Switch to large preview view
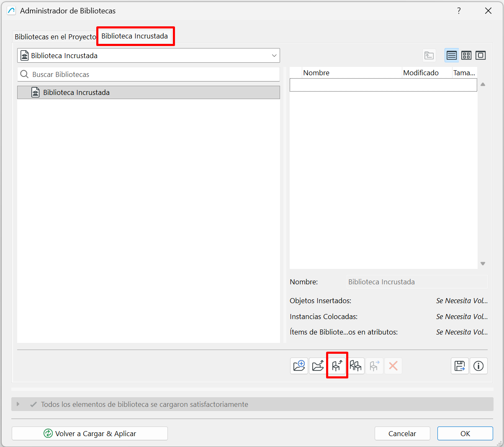This screenshot has width=504, height=447. 481,56
